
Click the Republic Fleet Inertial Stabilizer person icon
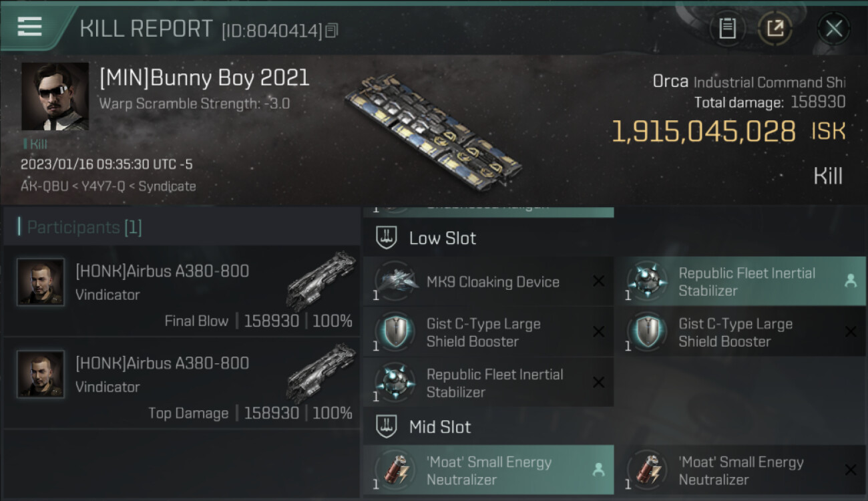[850, 281]
